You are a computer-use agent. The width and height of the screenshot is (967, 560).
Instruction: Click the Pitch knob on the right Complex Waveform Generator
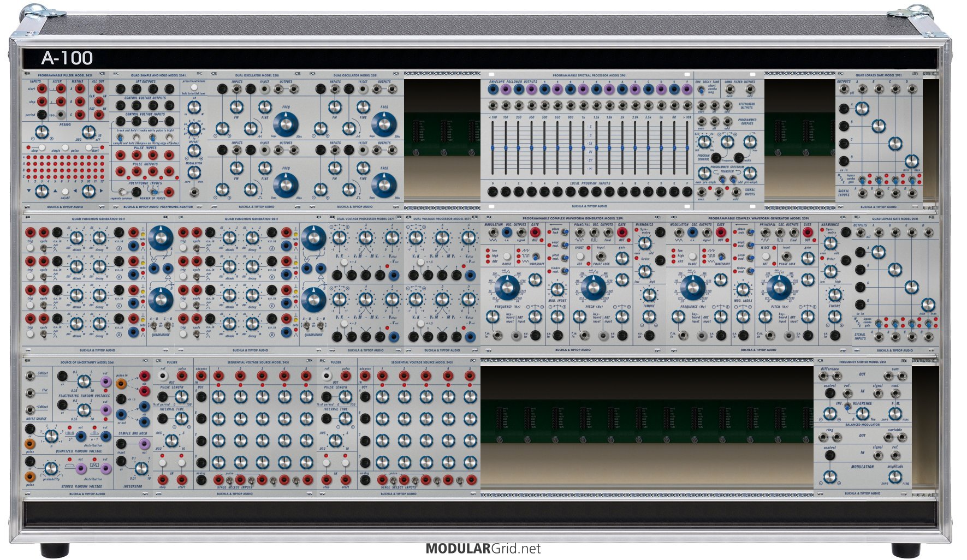pyautogui.click(x=779, y=288)
